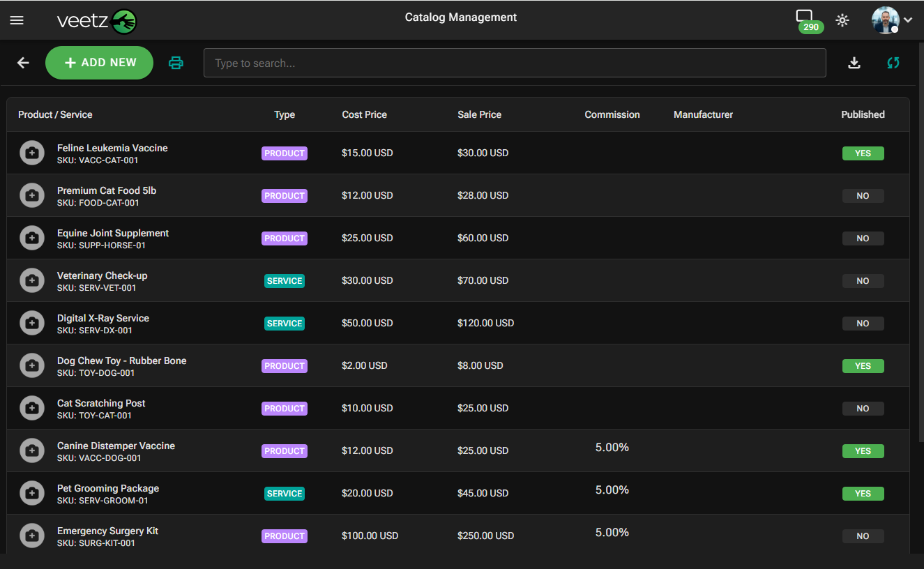Open the product image icon for Feline Leukemia Vaccine
This screenshot has height=569, width=924.
(32, 153)
